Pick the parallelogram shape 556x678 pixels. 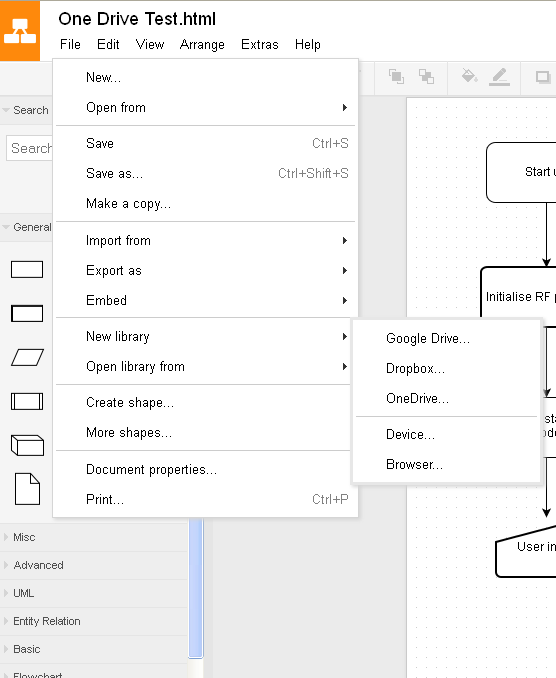(x=27, y=358)
